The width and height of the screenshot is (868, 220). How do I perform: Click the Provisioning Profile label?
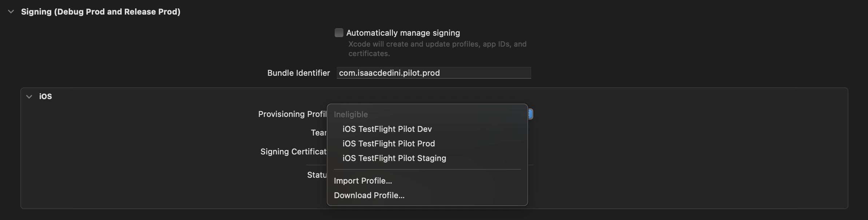292,114
